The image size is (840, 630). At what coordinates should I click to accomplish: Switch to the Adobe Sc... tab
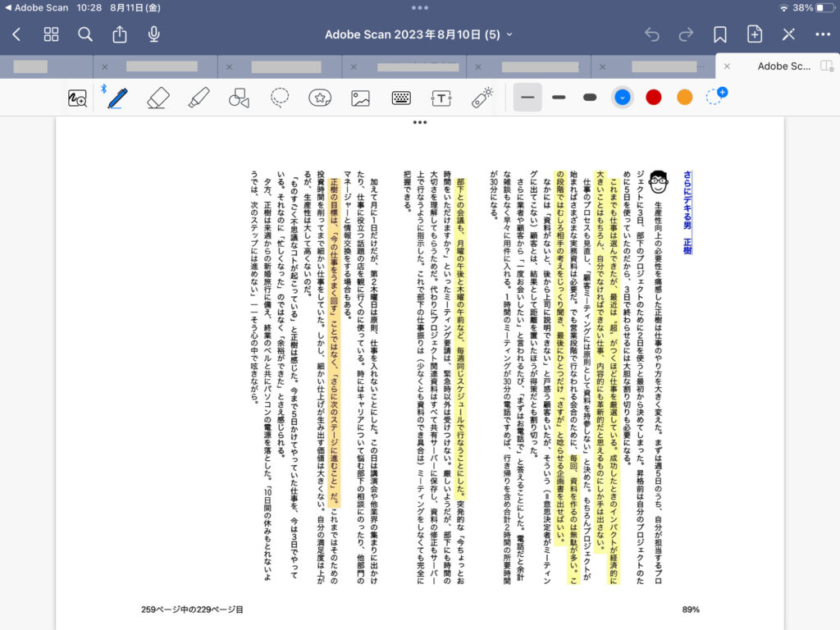coord(783,66)
